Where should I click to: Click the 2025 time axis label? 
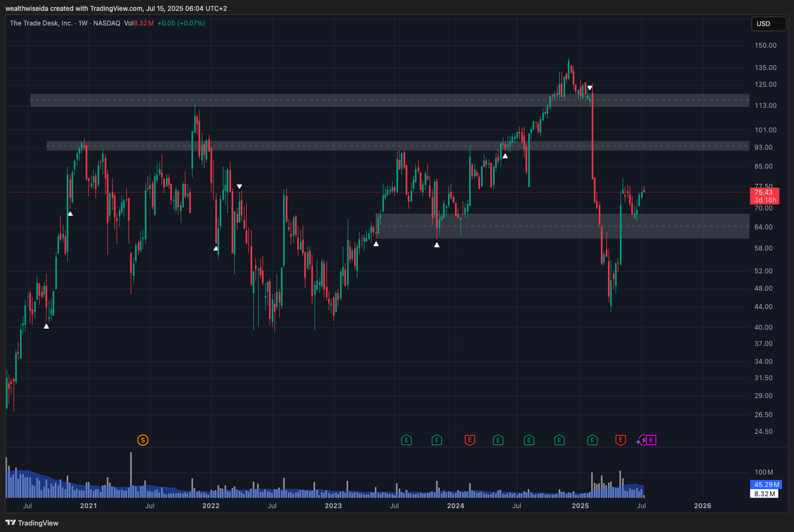click(x=580, y=506)
